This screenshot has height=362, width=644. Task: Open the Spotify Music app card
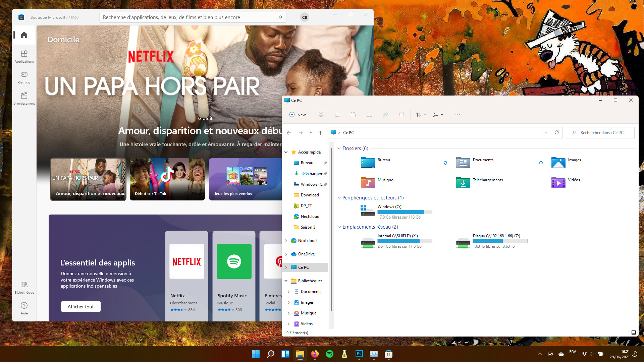pos(234,276)
